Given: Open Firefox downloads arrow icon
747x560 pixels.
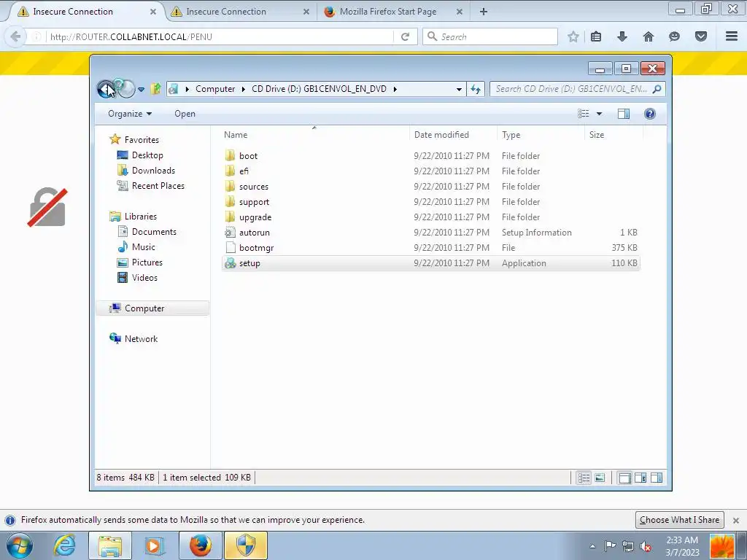Looking at the screenshot, I should pyautogui.click(x=622, y=36).
